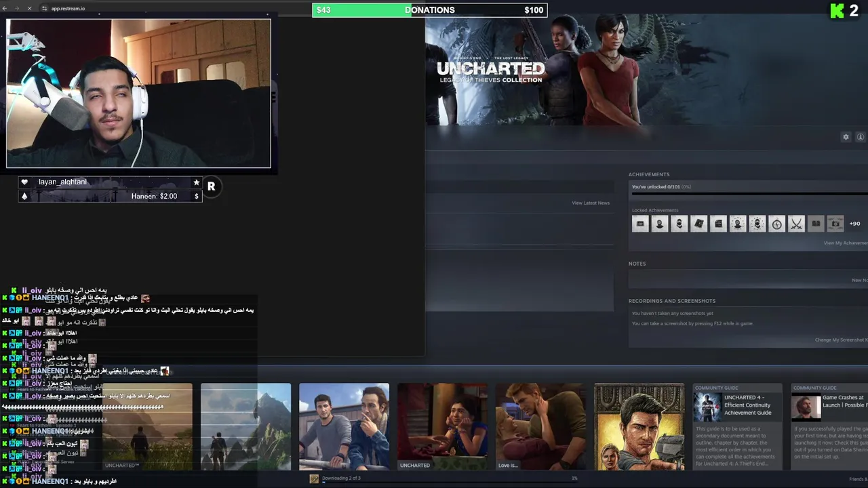Click the Friends label in the bottom bar
This screenshot has width=868, height=488.
point(858,479)
